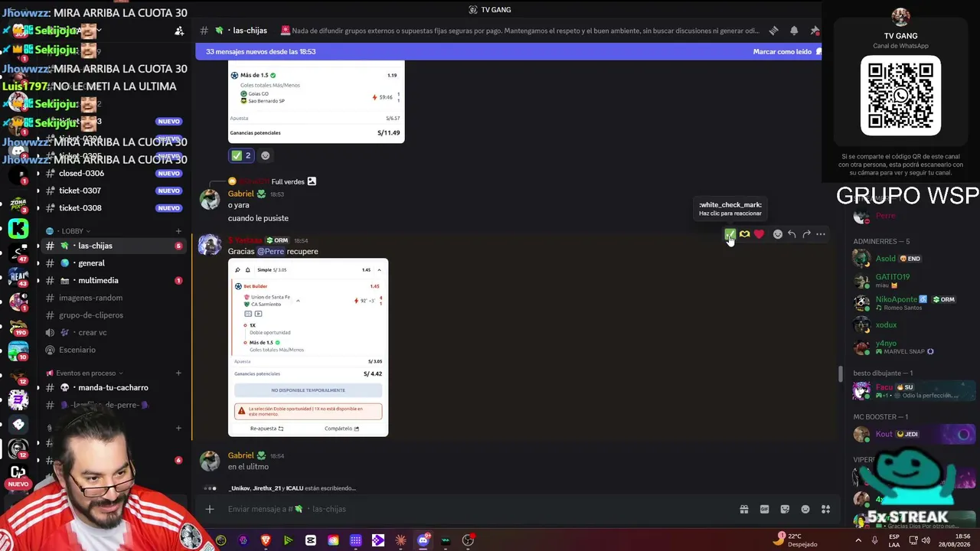
Task: Click Gabriel's username above 'o yara'
Action: click(x=240, y=194)
